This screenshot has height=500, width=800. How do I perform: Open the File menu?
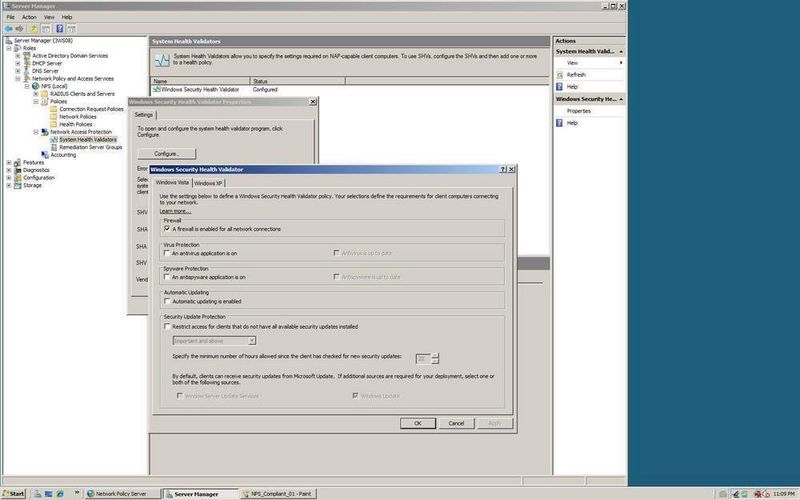[10, 17]
